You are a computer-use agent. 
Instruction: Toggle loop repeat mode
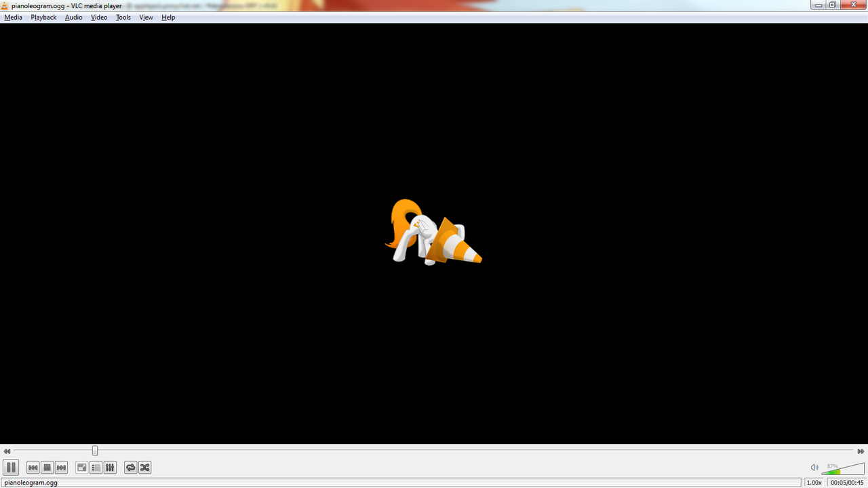(x=130, y=468)
